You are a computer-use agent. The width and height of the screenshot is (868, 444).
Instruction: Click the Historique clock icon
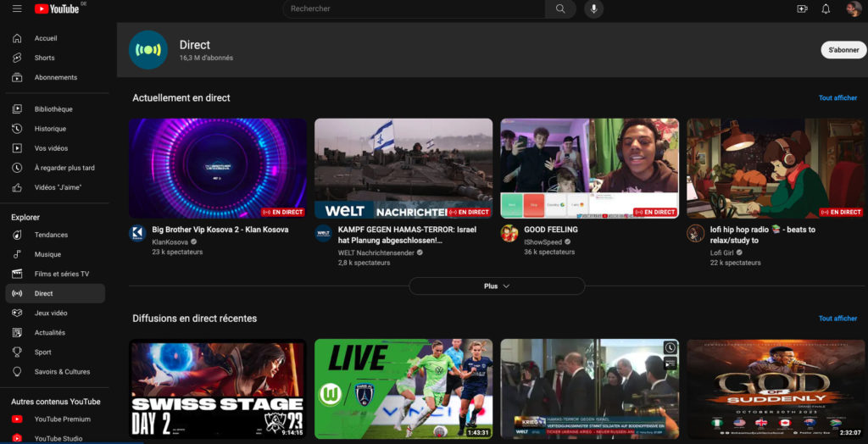click(17, 129)
